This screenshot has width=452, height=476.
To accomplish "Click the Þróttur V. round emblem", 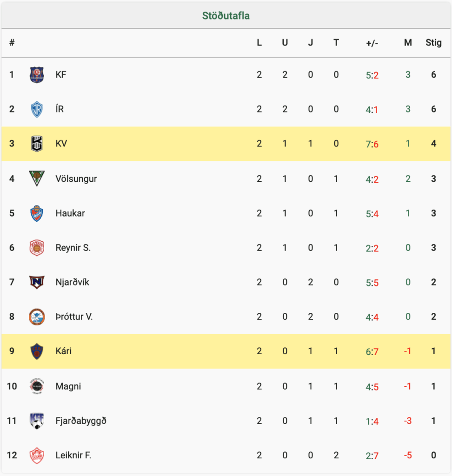I will pyautogui.click(x=37, y=317).
